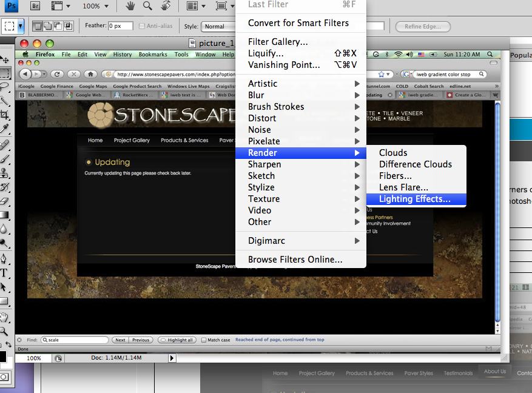The image size is (532, 393).
Task: Select the Crop tool in the toolbox
Action: (5, 114)
